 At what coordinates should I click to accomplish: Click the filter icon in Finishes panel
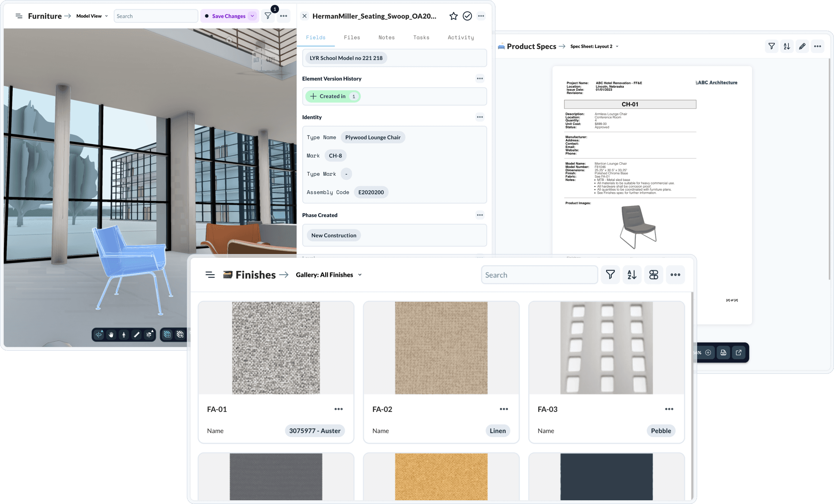(x=611, y=275)
